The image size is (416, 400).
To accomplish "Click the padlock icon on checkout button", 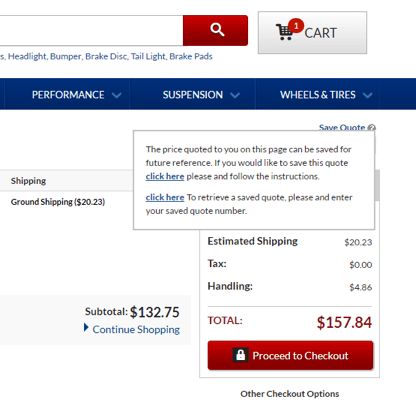I will 240,355.
